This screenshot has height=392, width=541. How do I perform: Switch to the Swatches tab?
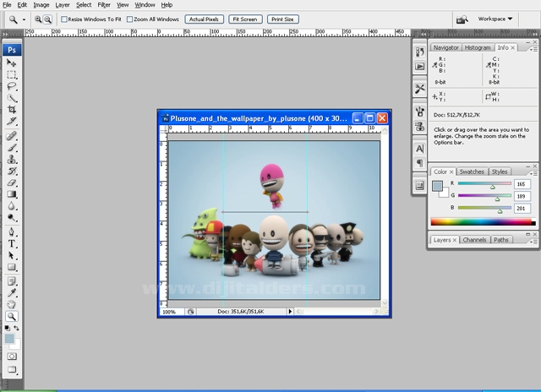472,171
